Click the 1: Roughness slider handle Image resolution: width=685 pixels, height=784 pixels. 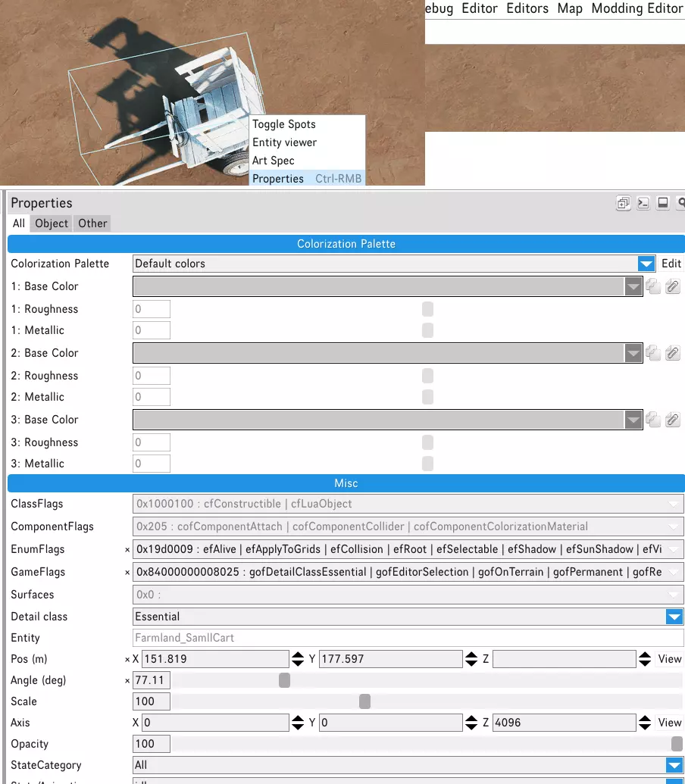point(427,309)
